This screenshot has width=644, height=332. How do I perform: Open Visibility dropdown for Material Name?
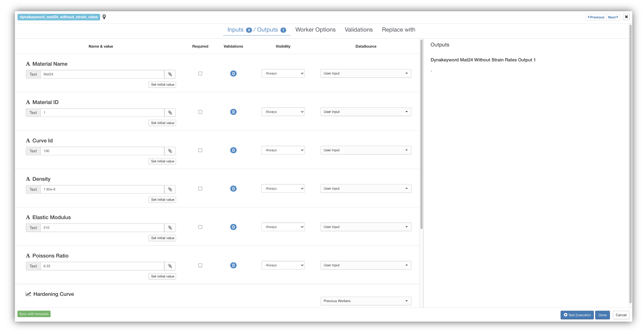pos(283,73)
